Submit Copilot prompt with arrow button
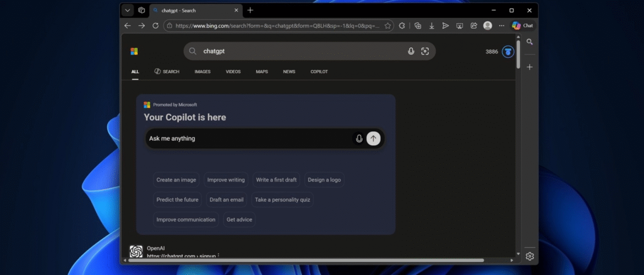Screen dimensions: 644x275 pos(373,138)
